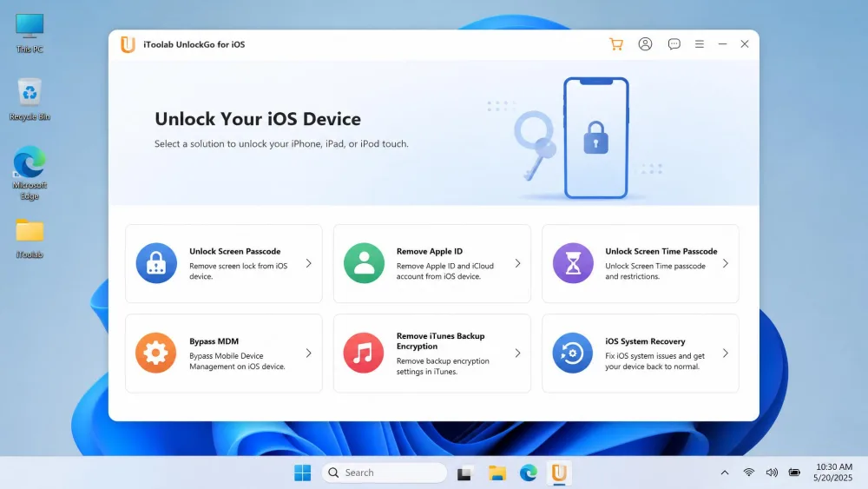868x489 pixels.
Task: Select the Unlock Screen Time Passcode title
Action: click(x=661, y=251)
